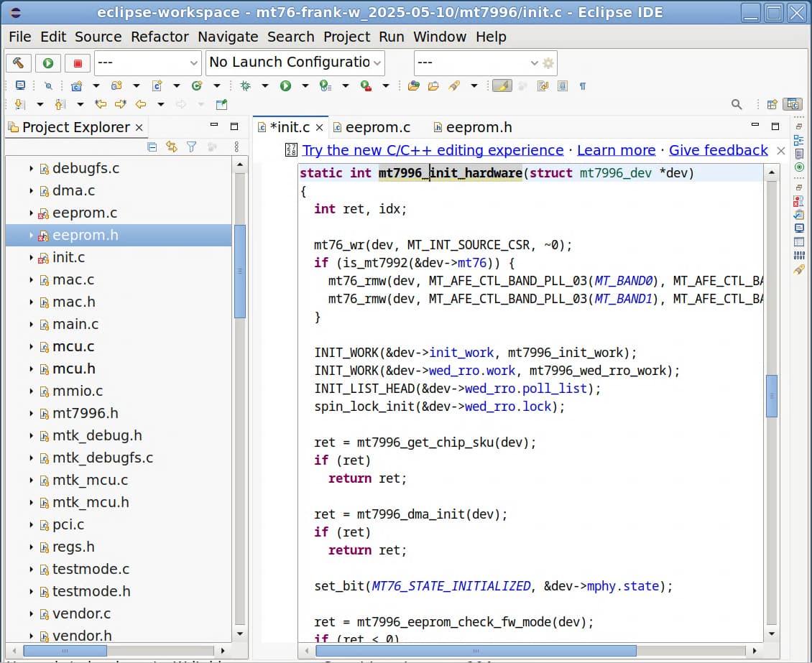Expand the mt7996.h tree node

pyautogui.click(x=31, y=413)
